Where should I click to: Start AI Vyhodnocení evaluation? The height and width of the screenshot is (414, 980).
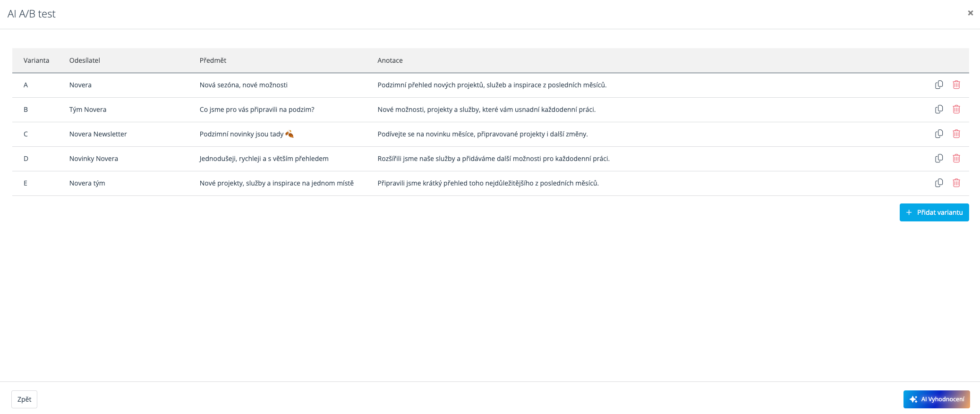937,399
